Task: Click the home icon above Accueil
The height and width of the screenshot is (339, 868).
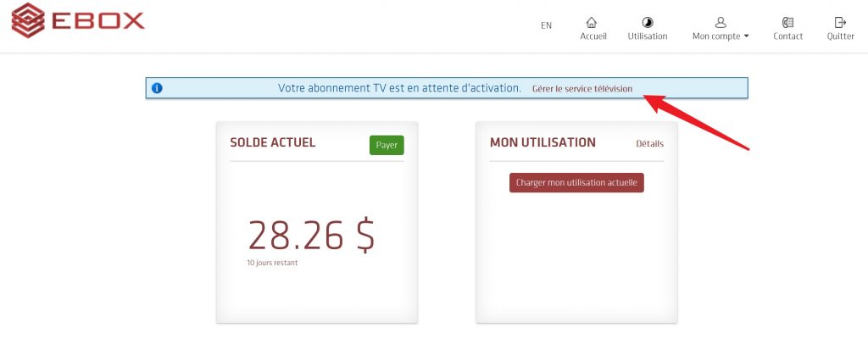Action: [592, 22]
